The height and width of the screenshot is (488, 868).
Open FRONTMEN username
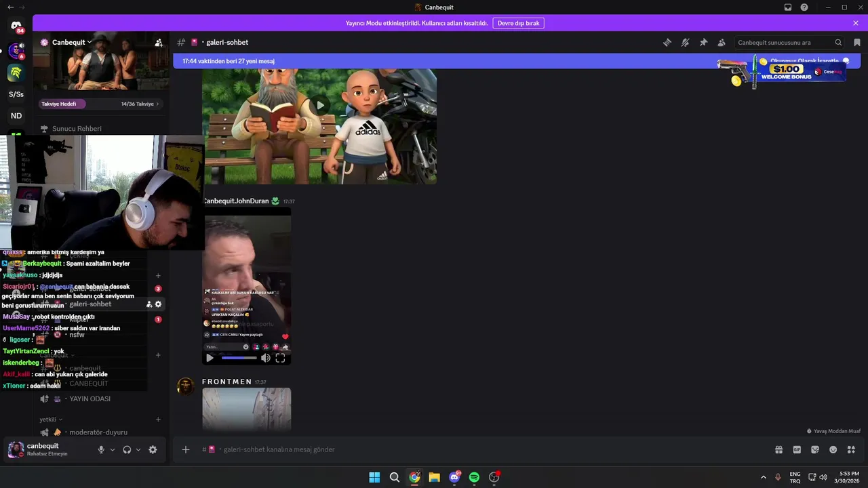coord(227,382)
